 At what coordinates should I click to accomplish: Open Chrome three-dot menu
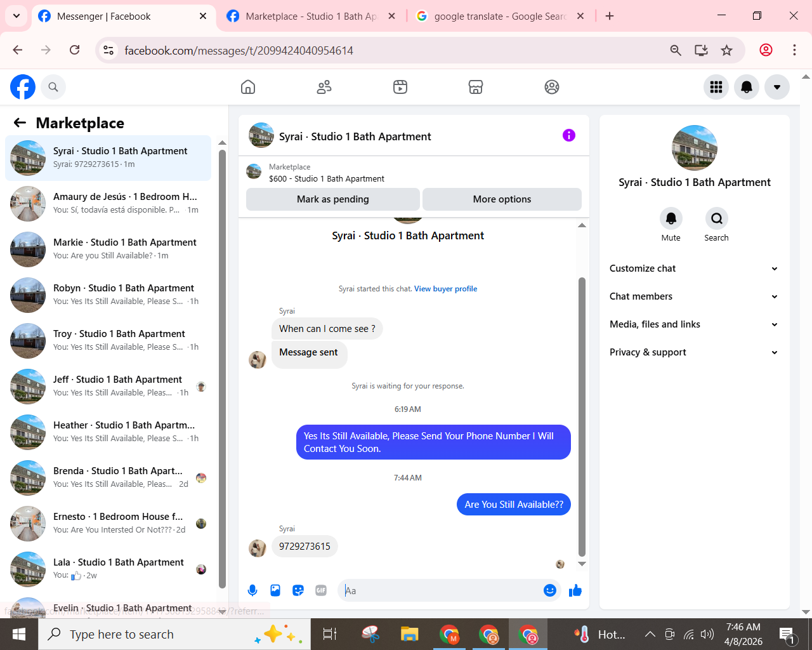794,50
